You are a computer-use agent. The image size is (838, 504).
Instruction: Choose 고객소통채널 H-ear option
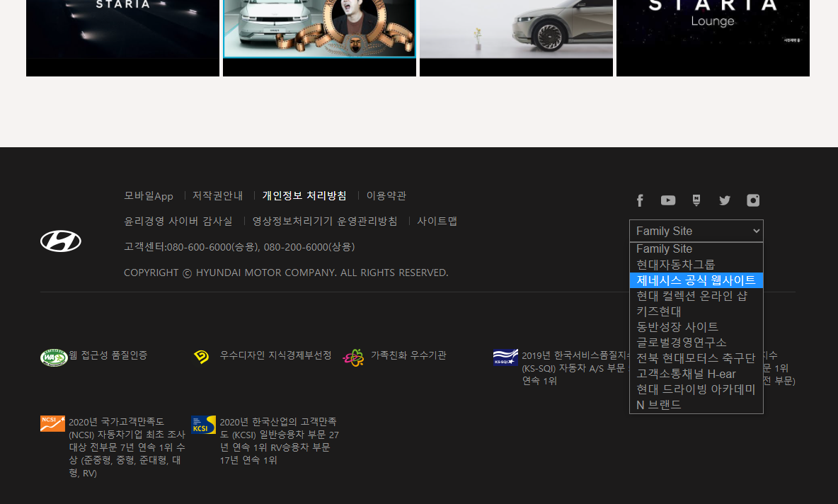click(x=696, y=374)
